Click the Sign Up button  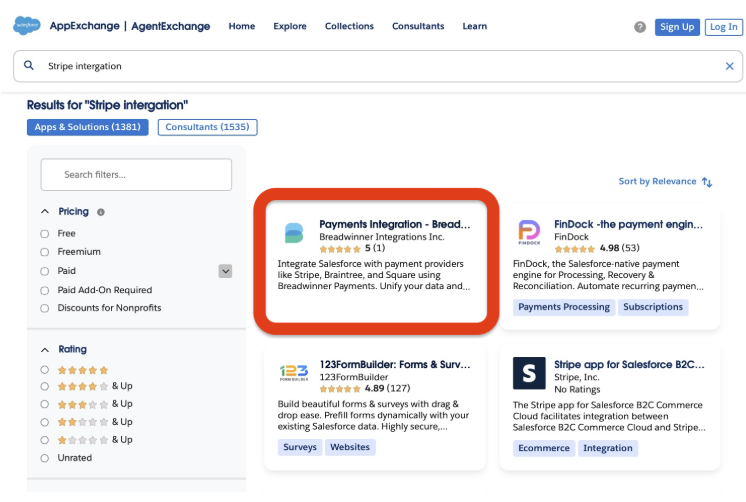coord(677,27)
